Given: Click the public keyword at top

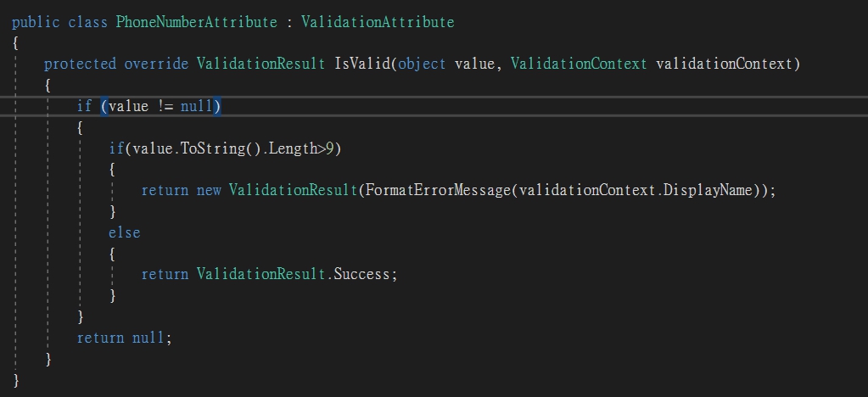Looking at the screenshot, I should pyautogui.click(x=36, y=22).
